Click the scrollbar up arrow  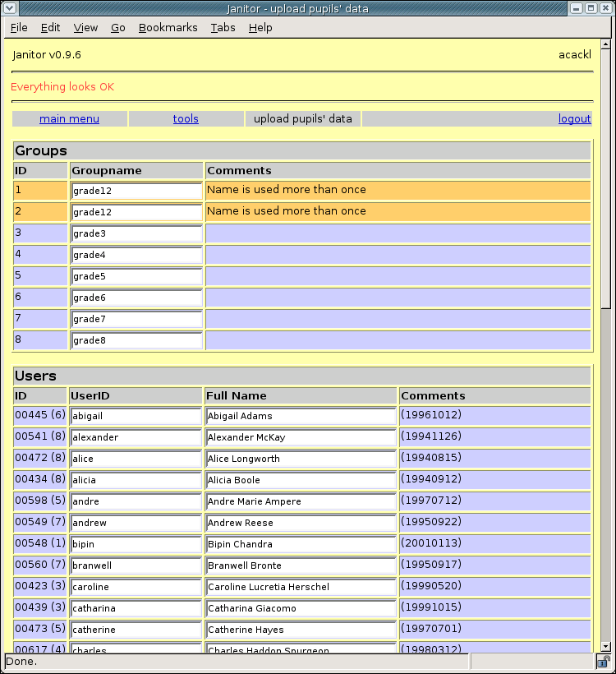(605, 44)
